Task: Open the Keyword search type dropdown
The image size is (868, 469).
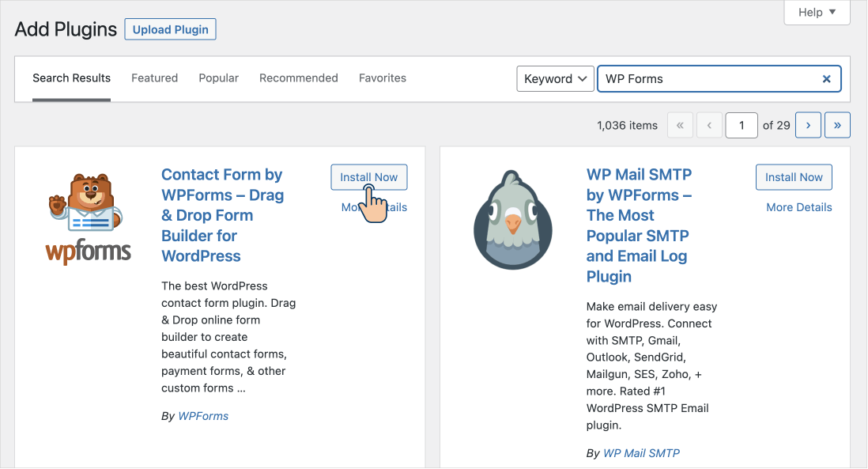Action: click(555, 78)
